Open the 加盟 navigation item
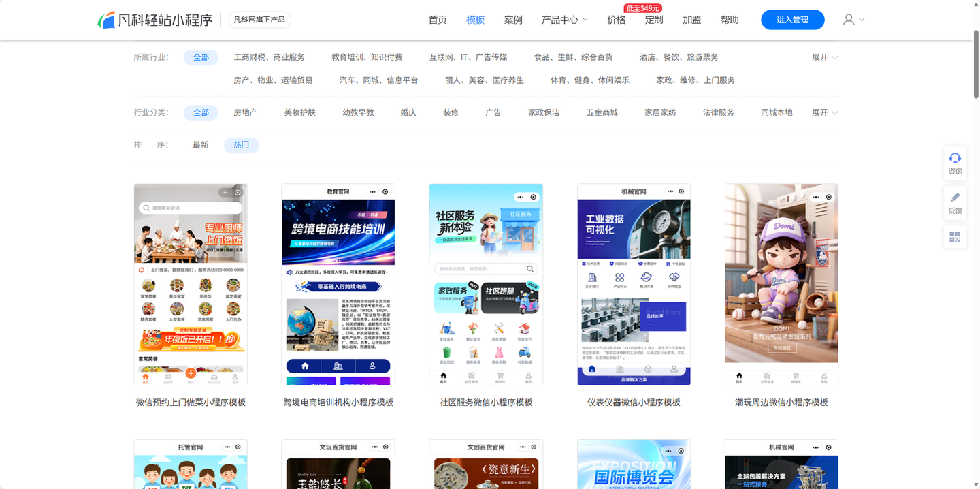The image size is (980, 489). (692, 20)
